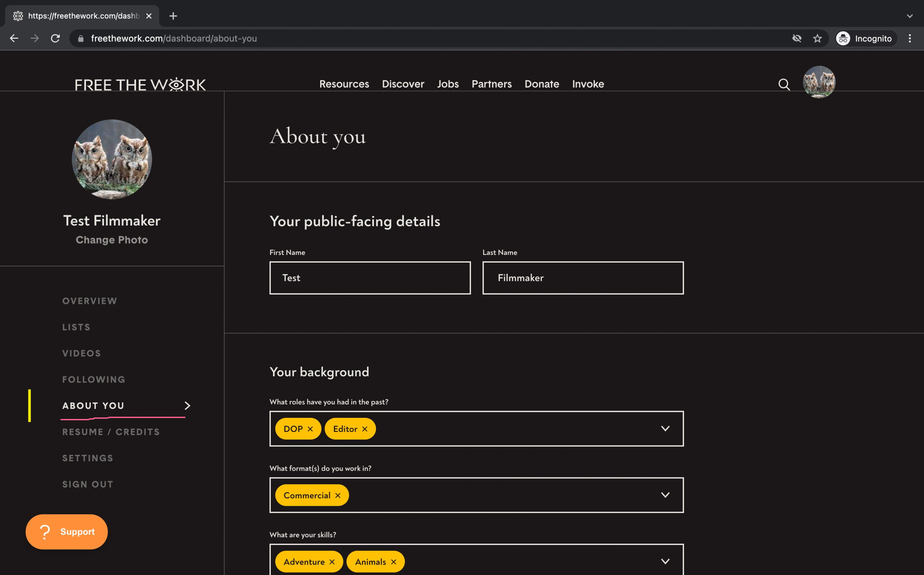
Task: Click the First Name input field
Action: 370,278
